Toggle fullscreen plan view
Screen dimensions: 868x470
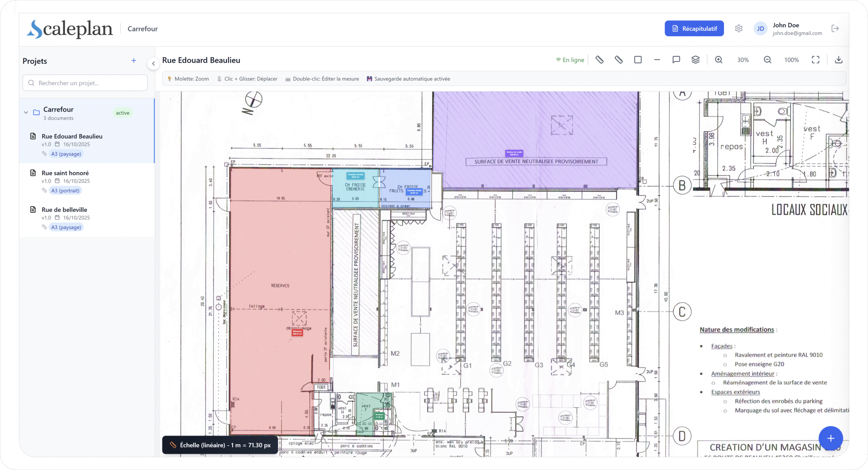816,60
